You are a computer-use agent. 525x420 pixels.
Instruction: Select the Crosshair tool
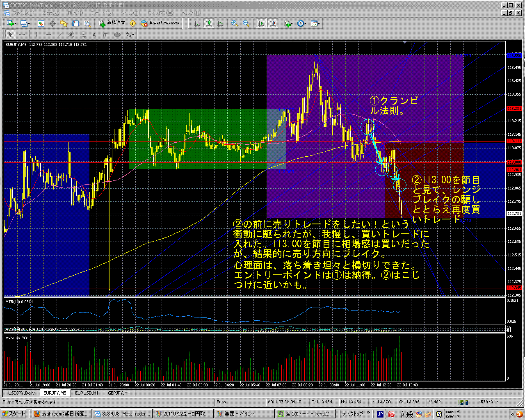pyautogui.click(x=22, y=34)
